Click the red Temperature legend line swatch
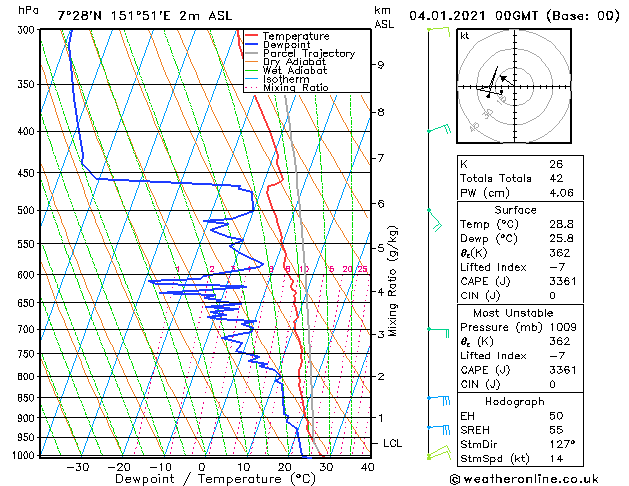 252,36
